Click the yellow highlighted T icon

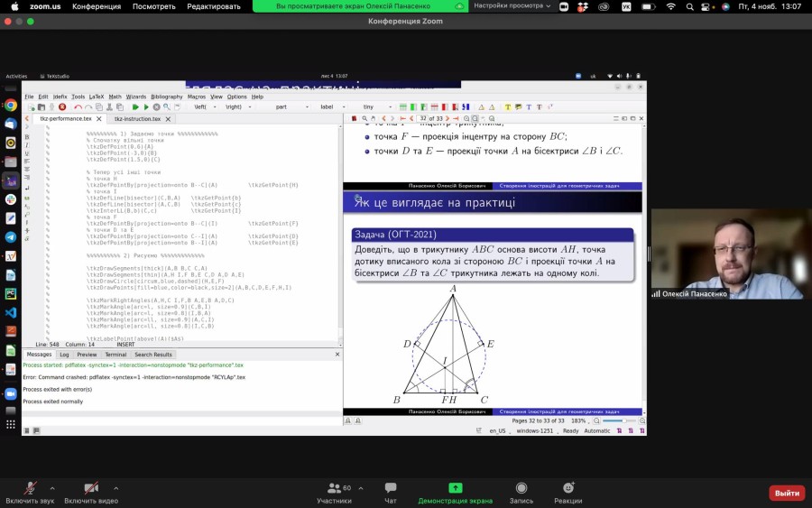507,107
